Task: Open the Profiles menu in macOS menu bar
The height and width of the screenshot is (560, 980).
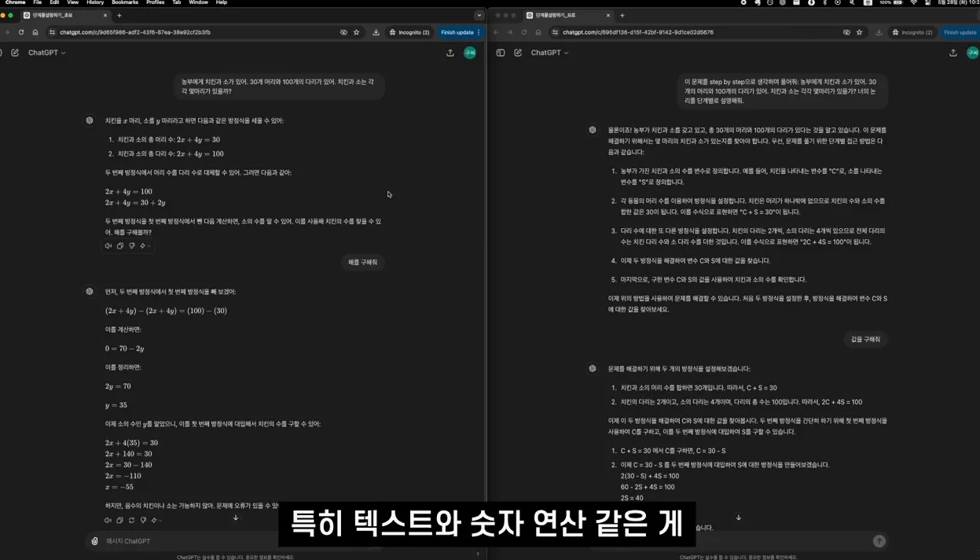Action: [x=156, y=2]
